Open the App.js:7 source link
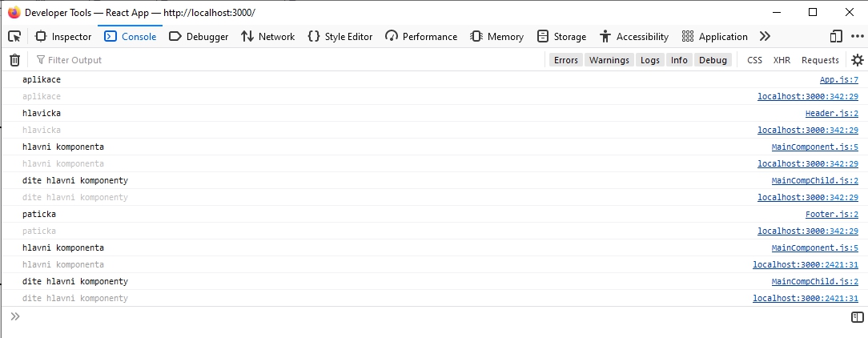 (x=838, y=80)
